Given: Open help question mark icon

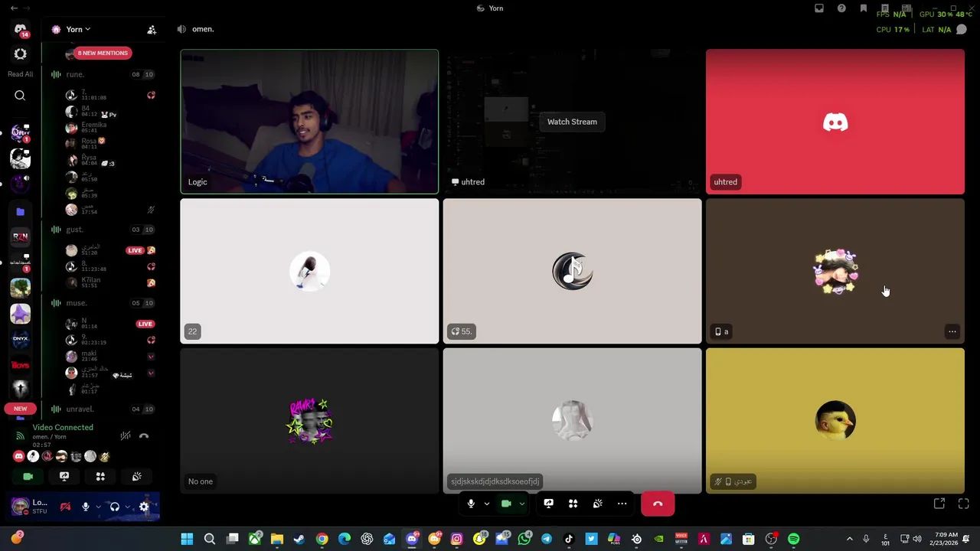Looking at the screenshot, I should [841, 8].
